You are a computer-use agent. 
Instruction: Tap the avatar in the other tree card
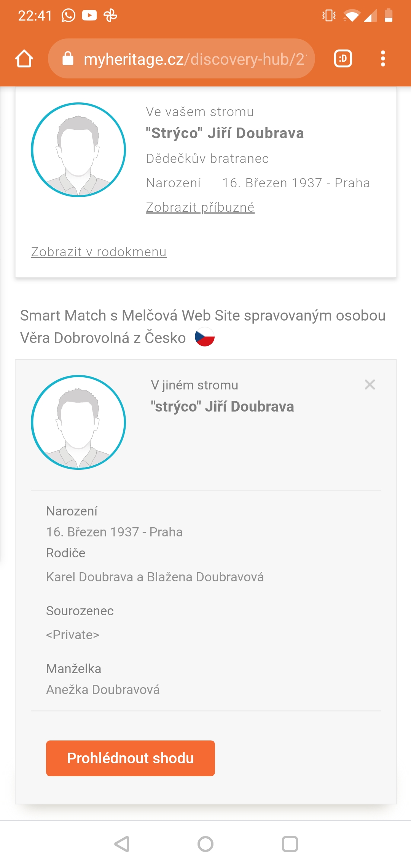pyautogui.click(x=78, y=422)
